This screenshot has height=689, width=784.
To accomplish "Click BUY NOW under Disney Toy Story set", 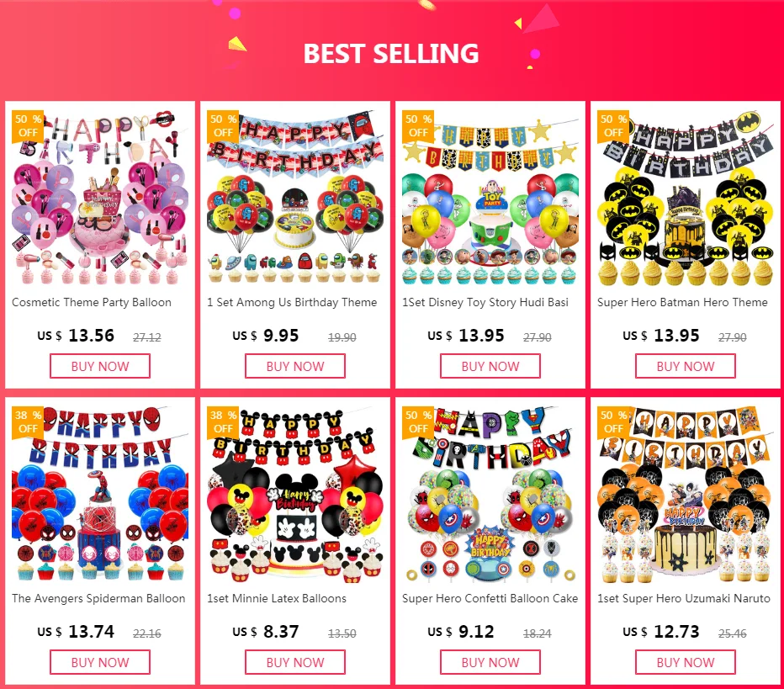I will pyautogui.click(x=490, y=366).
